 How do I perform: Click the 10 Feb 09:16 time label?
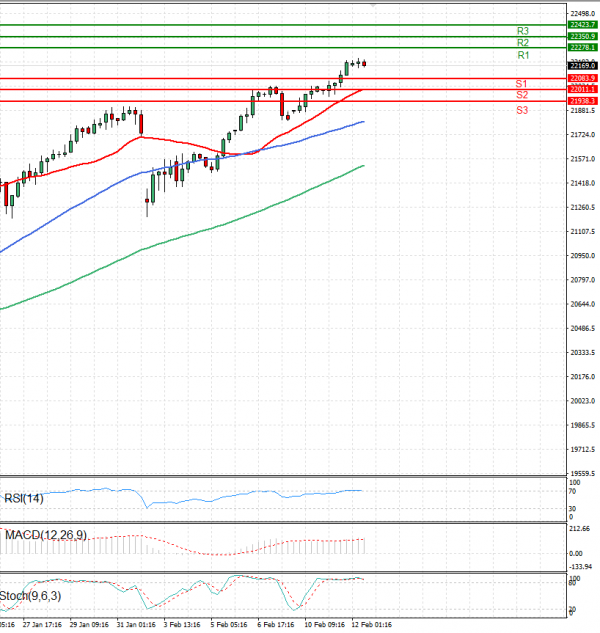pos(324,625)
